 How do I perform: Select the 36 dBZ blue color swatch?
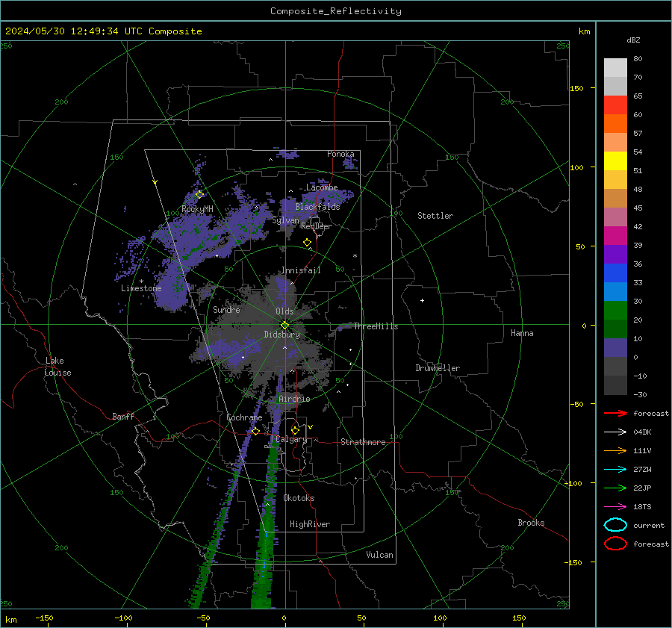click(615, 273)
